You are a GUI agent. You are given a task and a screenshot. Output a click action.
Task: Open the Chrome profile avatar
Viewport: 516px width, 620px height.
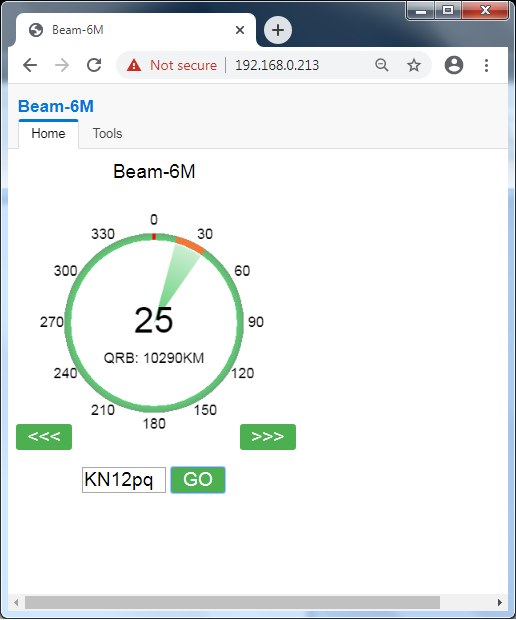click(x=454, y=65)
